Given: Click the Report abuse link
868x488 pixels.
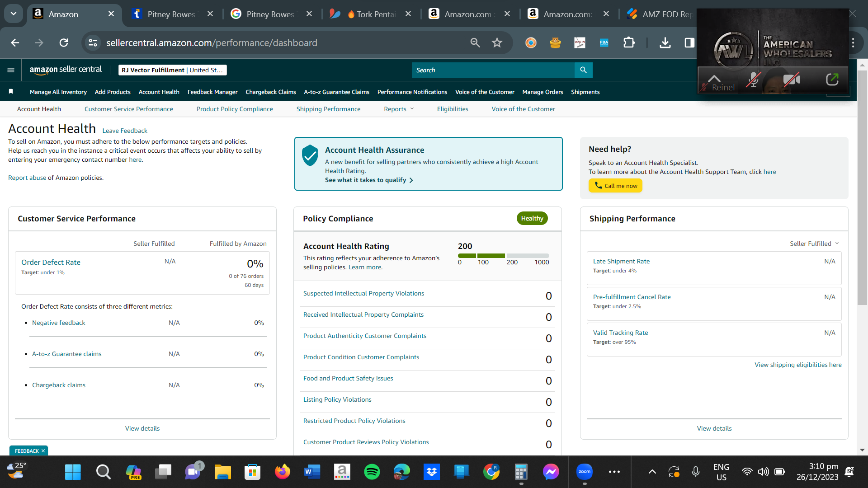Looking at the screenshot, I should 27,178.
